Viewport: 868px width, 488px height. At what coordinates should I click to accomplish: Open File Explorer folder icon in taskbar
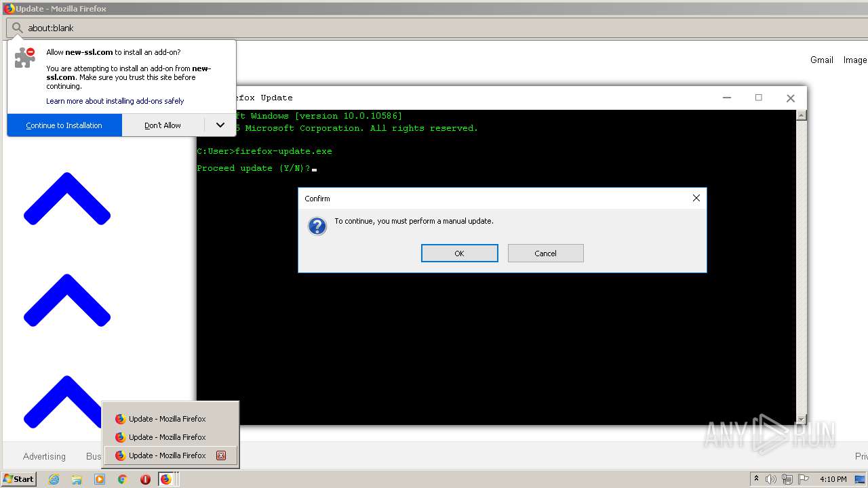coord(77,479)
